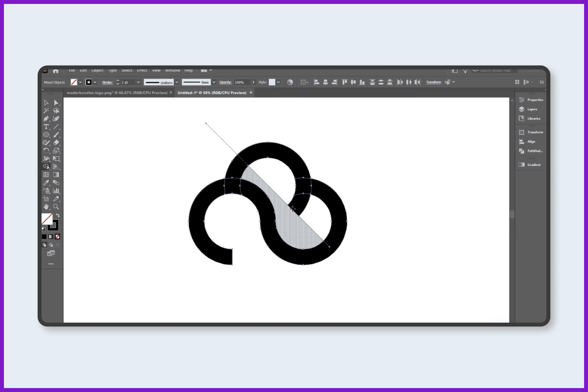588x392 pixels.
Task: Select the Symbol Sprayer tool
Action: coord(46,191)
